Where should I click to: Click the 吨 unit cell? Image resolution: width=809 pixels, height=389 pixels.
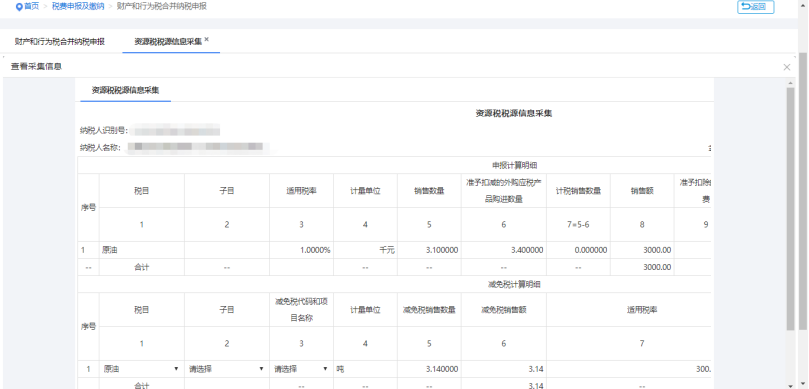365,369
